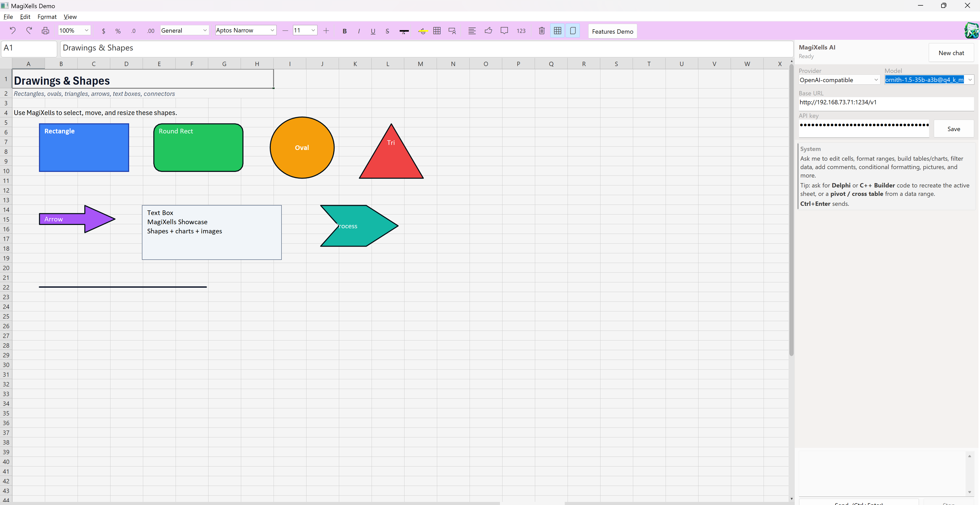The image size is (980, 505).
Task: Click the yellow fill highlight color icon
Action: pyautogui.click(x=423, y=31)
